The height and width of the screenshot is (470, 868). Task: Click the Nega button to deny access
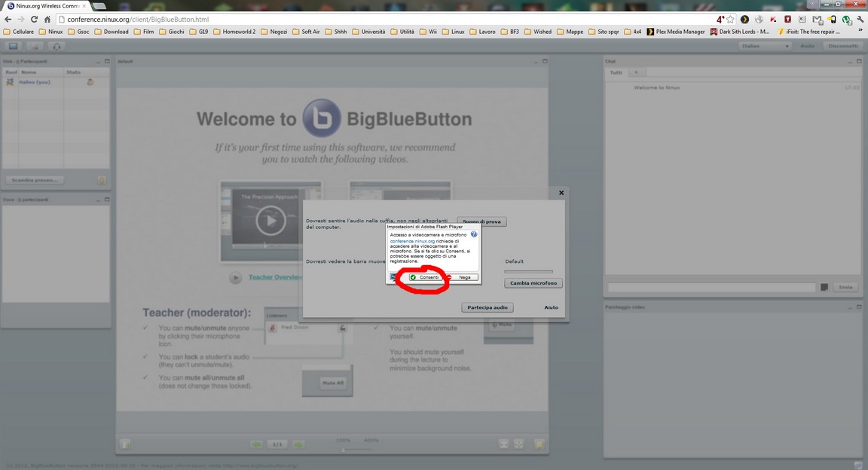(x=464, y=277)
